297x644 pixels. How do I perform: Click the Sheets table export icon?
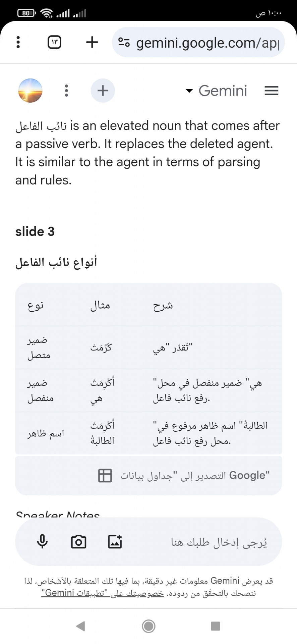105,475
